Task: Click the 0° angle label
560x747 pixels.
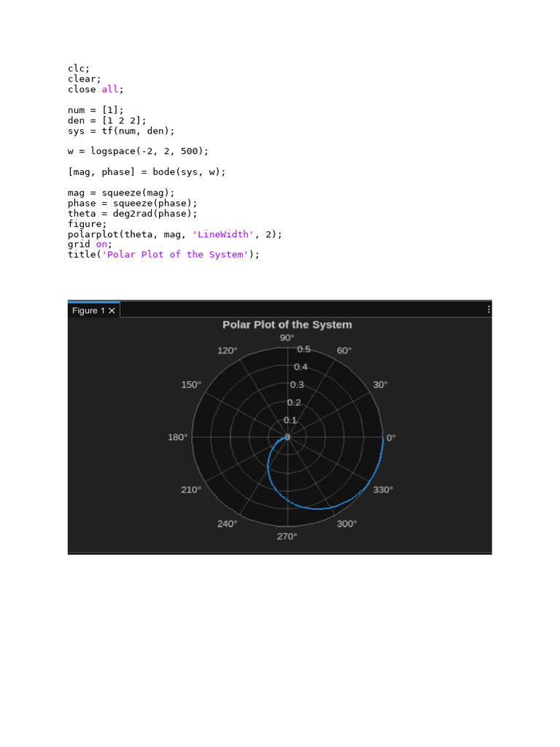Action: pyautogui.click(x=391, y=438)
